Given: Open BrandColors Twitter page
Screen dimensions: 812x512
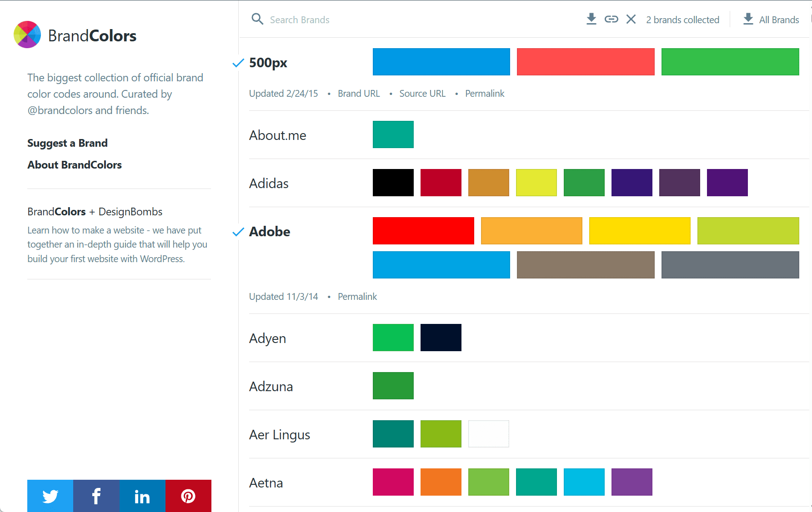Looking at the screenshot, I should pos(50,496).
